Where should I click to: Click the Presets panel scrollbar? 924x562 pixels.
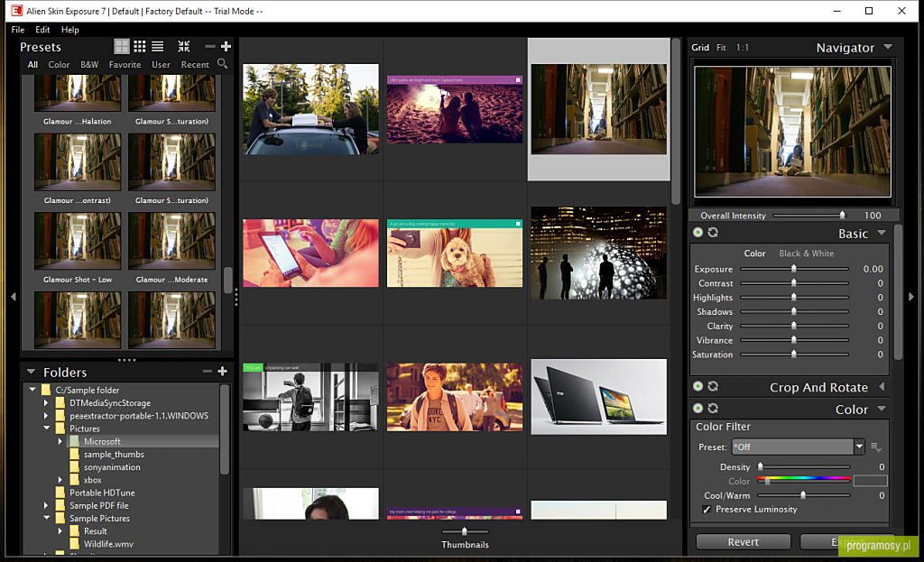[228, 280]
